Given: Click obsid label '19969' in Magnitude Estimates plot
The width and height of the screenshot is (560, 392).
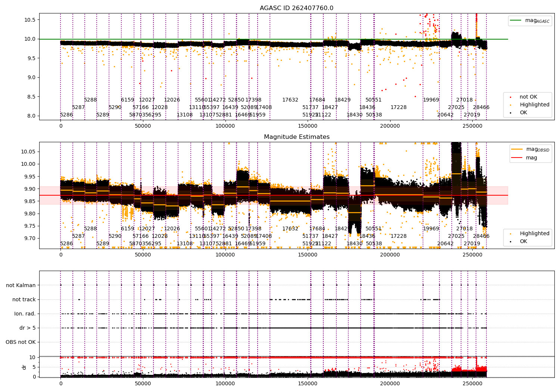Looking at the screenshot, I should tap(431, 229).
